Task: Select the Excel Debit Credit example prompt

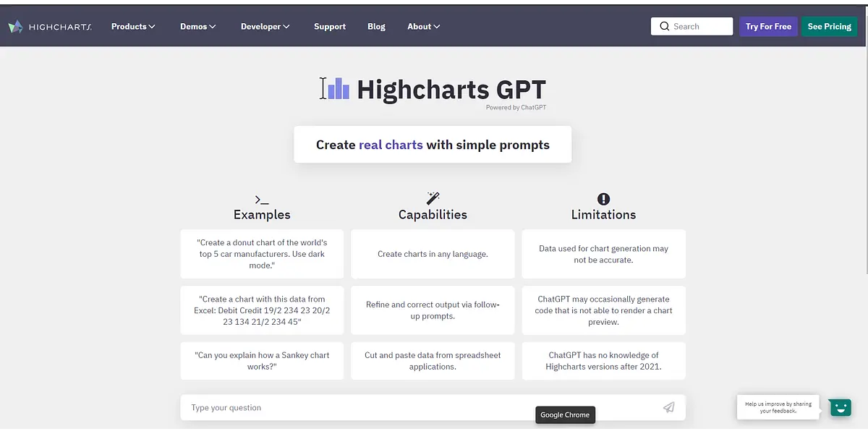Action: [262, 310]
